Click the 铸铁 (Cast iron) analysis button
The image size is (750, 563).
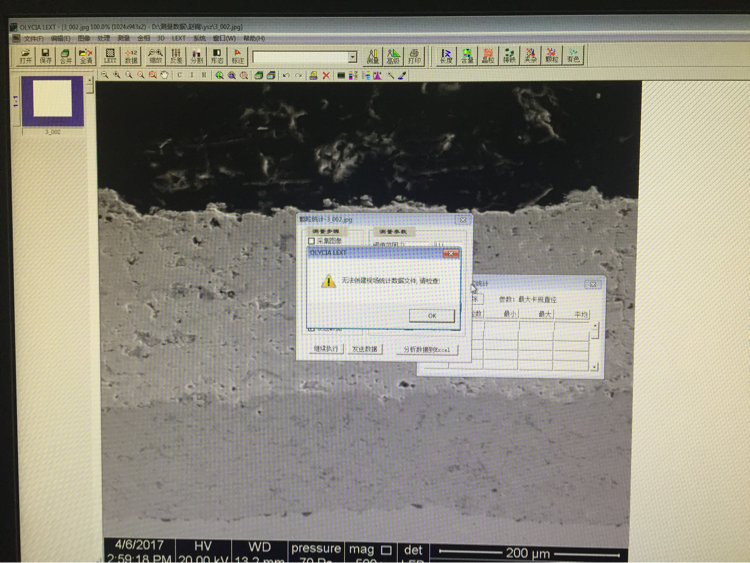click(509, 56)
